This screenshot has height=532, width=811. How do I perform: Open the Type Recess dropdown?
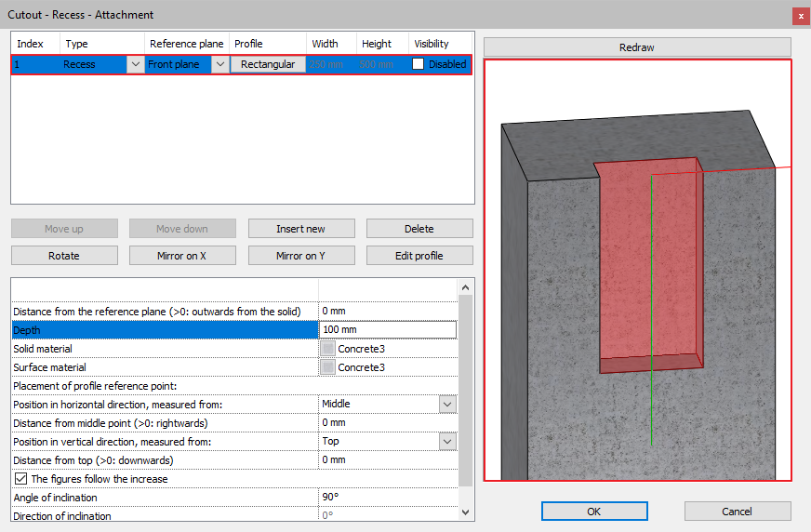135,64
